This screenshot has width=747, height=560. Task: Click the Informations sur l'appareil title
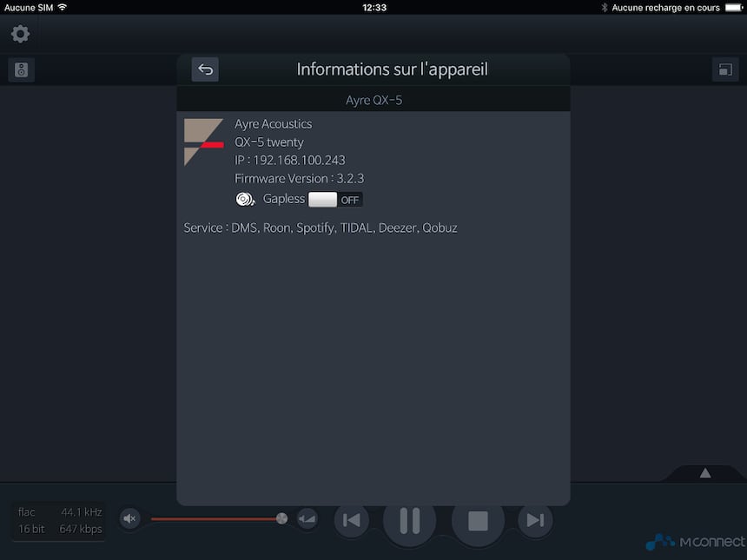pos(392,69)
